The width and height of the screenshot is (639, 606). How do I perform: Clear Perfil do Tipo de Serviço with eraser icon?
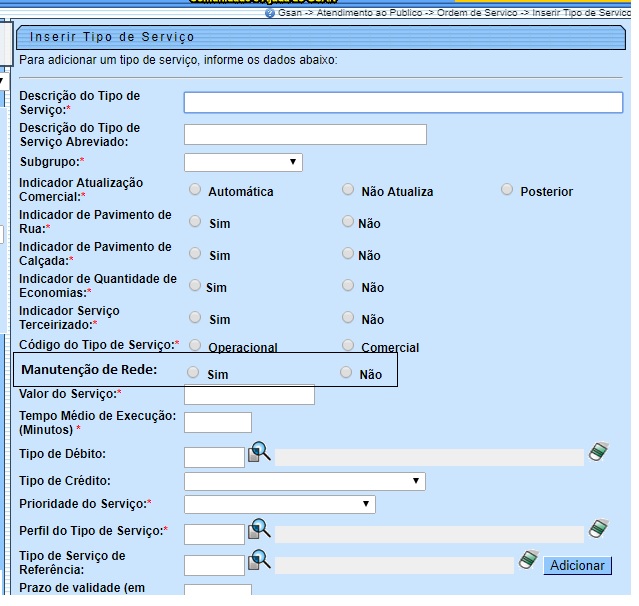pos(598,528)
